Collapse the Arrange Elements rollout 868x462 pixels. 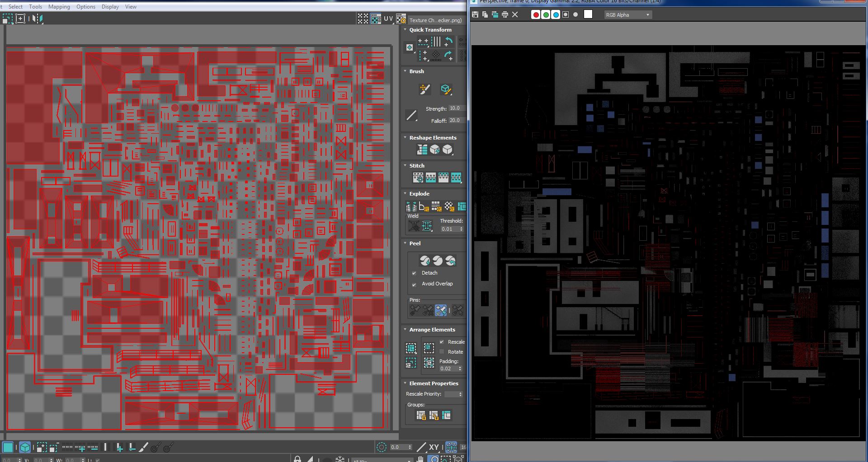tap(405, 330)
